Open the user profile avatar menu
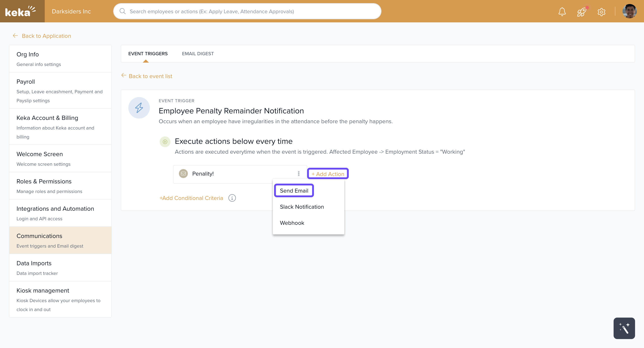Image resolution: width=644 pixels, height=348 pixels. point(629,11)
